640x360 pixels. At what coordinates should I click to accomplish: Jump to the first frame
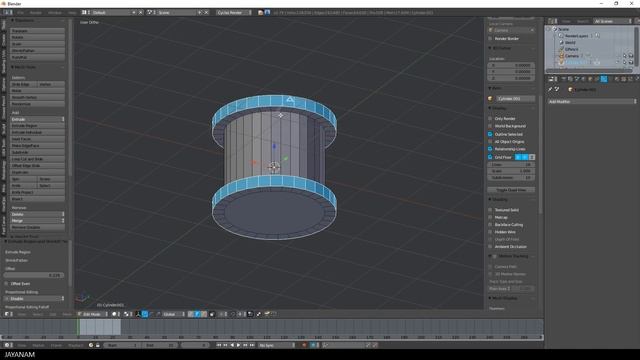(x=218, y=345)
